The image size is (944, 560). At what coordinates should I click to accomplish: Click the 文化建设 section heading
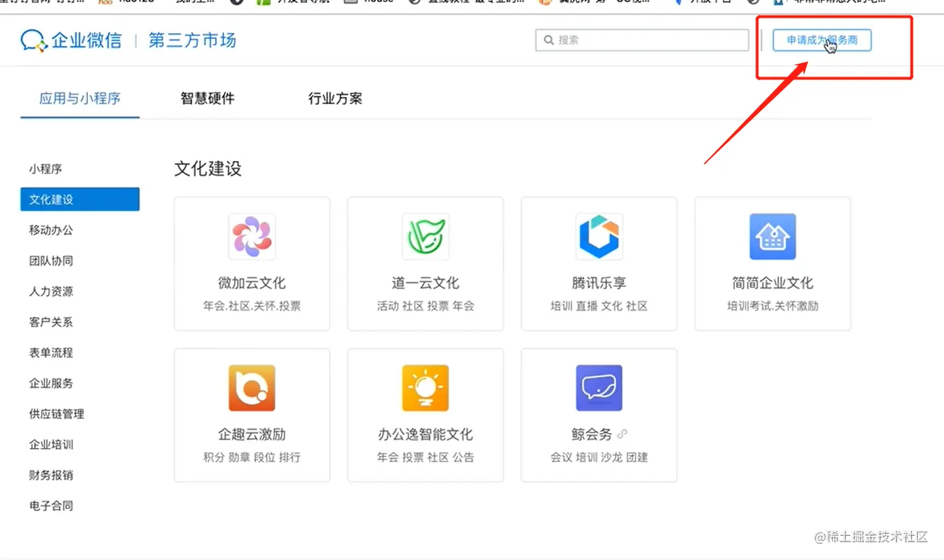tap(208, 168)
